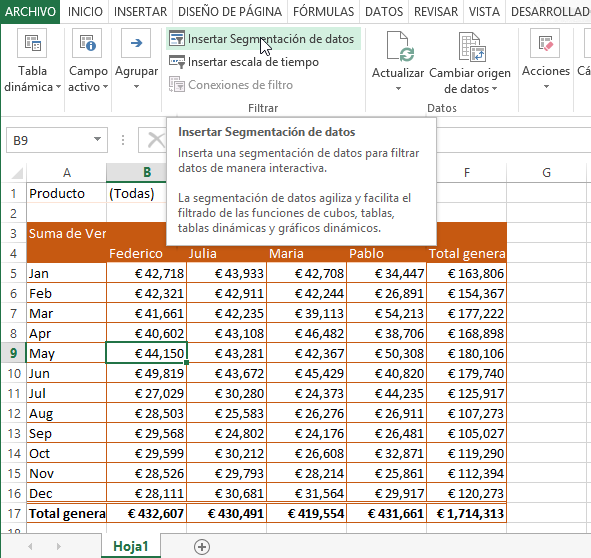Click Conexiones de filtro
Viewport: 591px width, 558px height.
[x=231, y=85]
